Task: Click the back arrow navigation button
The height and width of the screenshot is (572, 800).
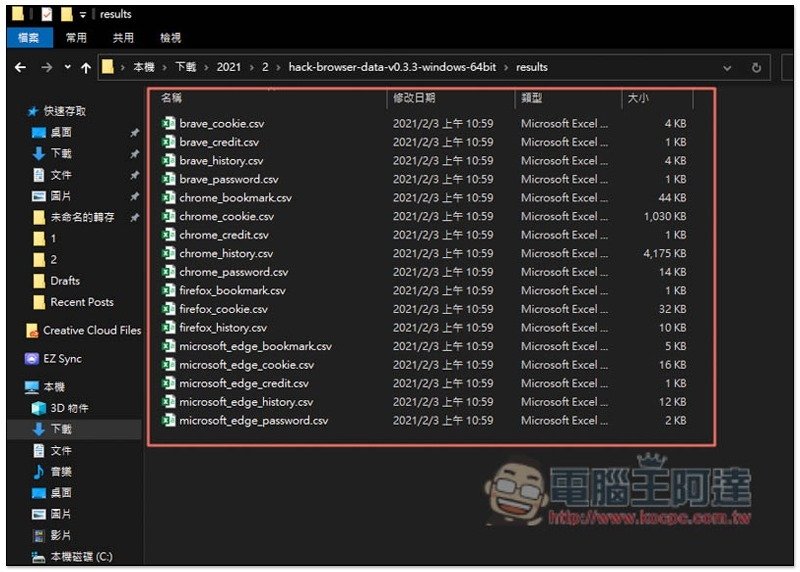Action: click(x=21, y=67)
